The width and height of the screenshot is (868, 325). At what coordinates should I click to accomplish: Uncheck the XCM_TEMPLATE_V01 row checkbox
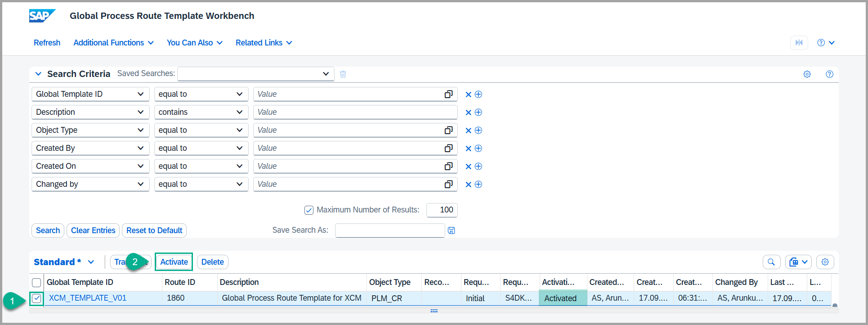(x=37, y=298)
